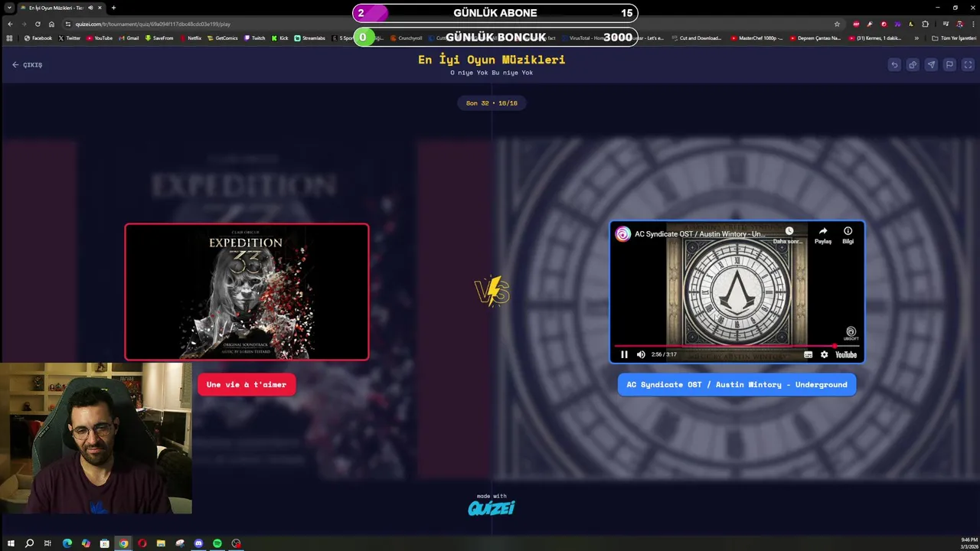The width and height of the screenshot is (980, 551).
Task: Open tab search dropdown arrow
Action: pyautogui.click(x=9, y=8)
